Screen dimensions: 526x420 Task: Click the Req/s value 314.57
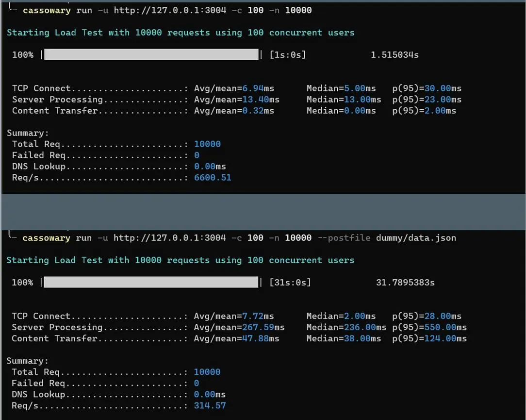click(210, 405)
